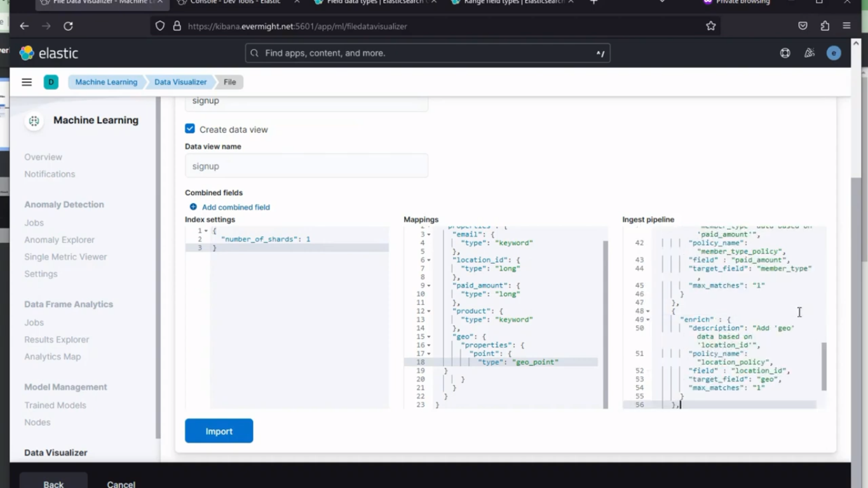This screenshot has height=488, width=868.
Task: Open the Firefox application menu icon
Action: tap(846, 26)
